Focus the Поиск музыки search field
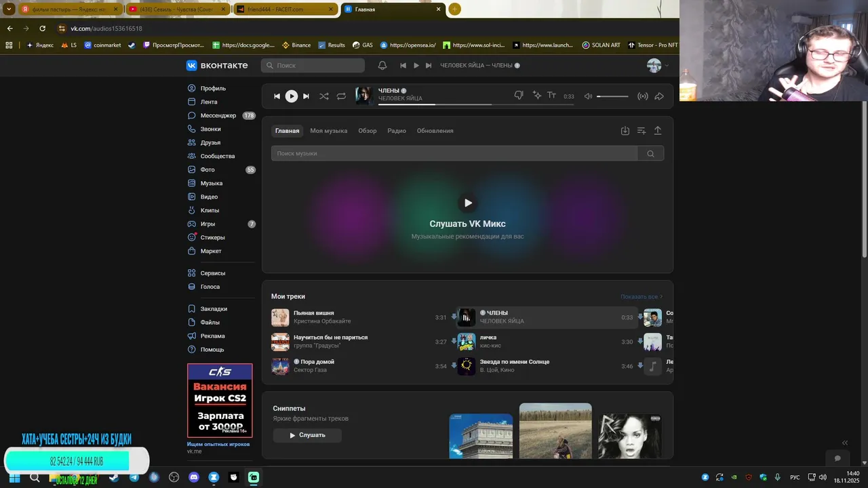This screenshot has height=488, width=868. [454, 153]
